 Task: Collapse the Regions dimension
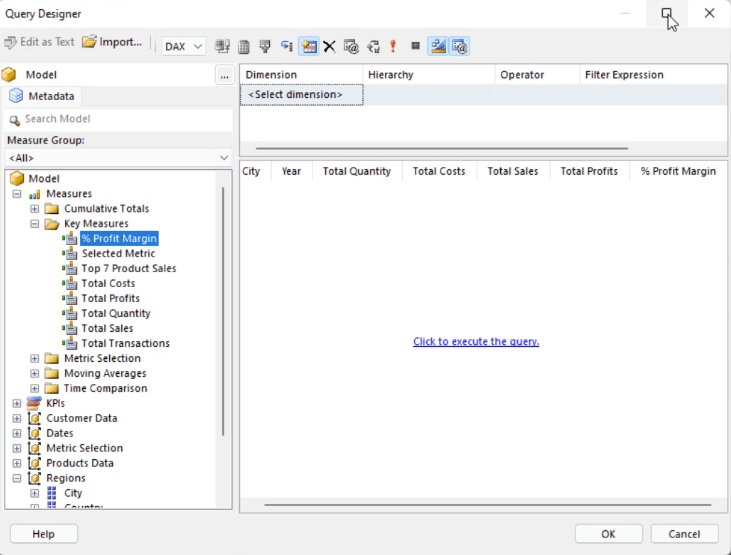[17, 478]
